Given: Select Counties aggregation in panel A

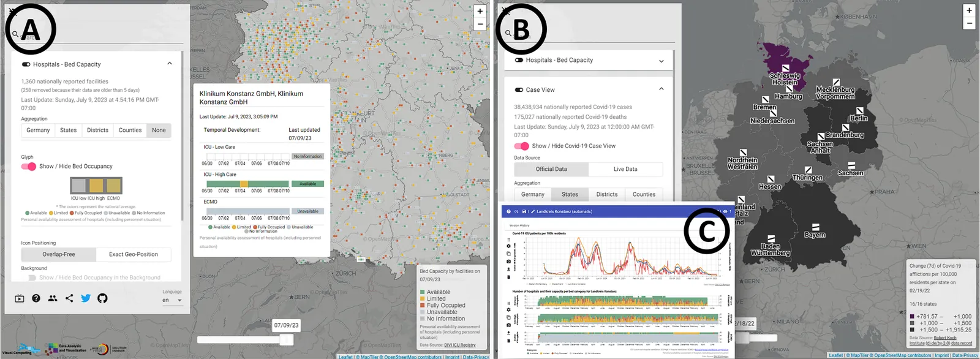Looking at the screenshot, I should [x=130, y=130].
